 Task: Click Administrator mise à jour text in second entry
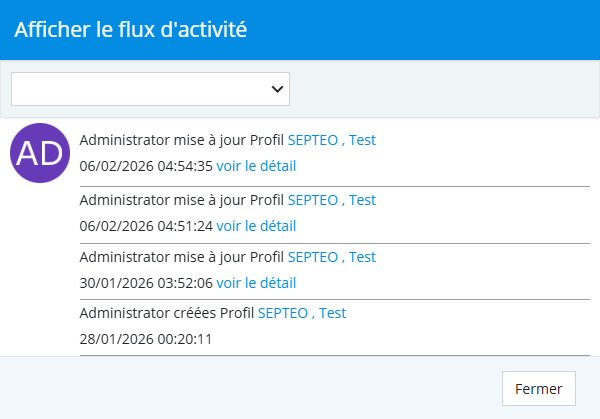(160, 200)
